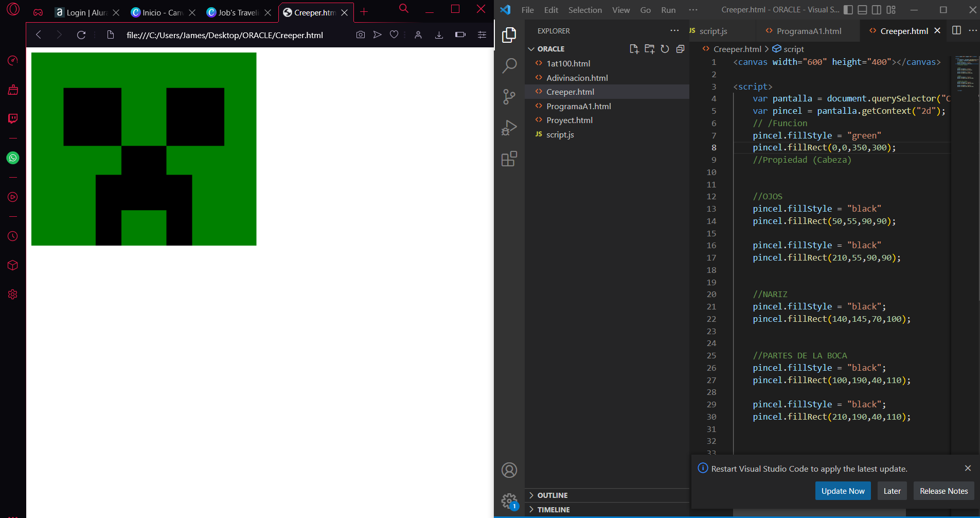Viewport: 980px width, 518px height.
Task: Open VS Code Search view
Action: pos(509,66)
